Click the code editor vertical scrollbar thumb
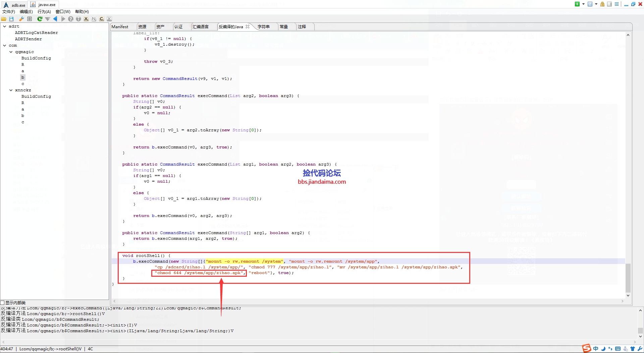644x353 pixels. coord(628,278)
